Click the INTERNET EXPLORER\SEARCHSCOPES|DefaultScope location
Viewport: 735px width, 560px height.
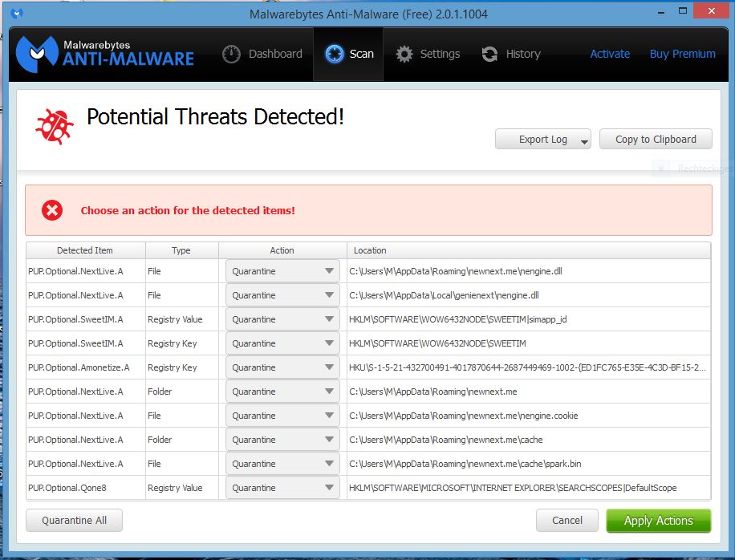pyautogui.click(x=513, y=488)
